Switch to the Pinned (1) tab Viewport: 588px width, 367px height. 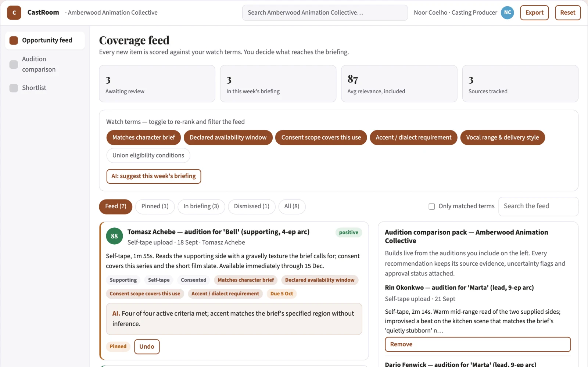[155, 206]
